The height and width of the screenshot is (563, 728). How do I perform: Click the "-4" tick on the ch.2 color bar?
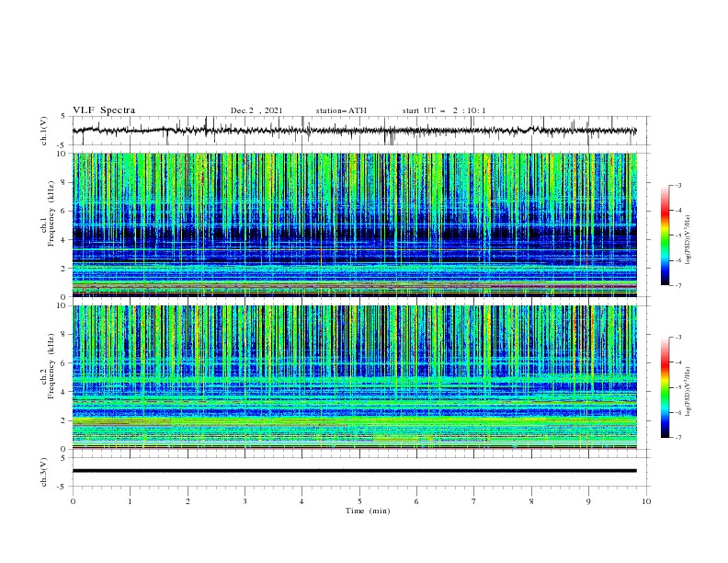tap(677, 362)
